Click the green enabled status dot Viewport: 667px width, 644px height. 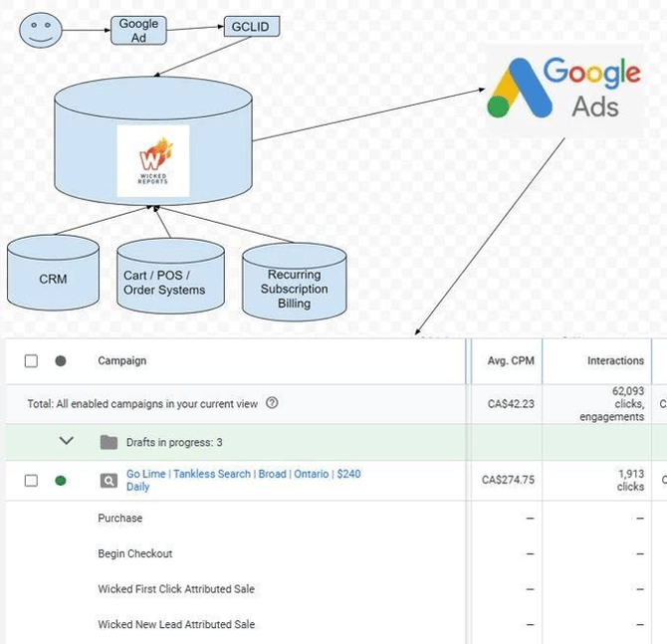(61, 481)
